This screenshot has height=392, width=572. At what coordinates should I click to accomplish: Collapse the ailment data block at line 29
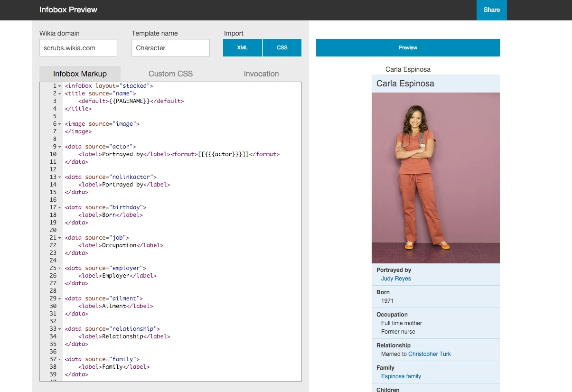point(60,299)
